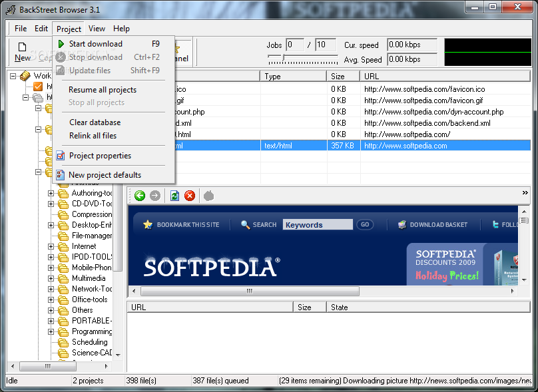Select the favicon.ico URL row
The width and height of the screenshot is (538, 392).
coord(353,89)
